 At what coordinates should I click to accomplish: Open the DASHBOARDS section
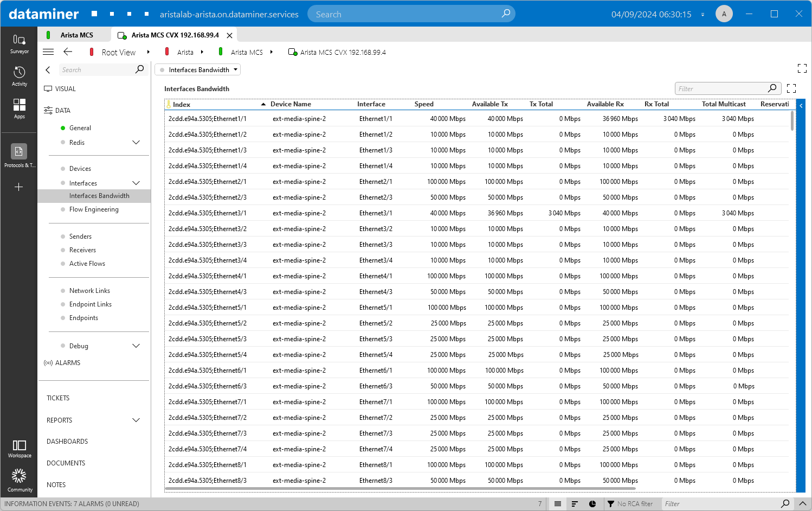[67, 442]
